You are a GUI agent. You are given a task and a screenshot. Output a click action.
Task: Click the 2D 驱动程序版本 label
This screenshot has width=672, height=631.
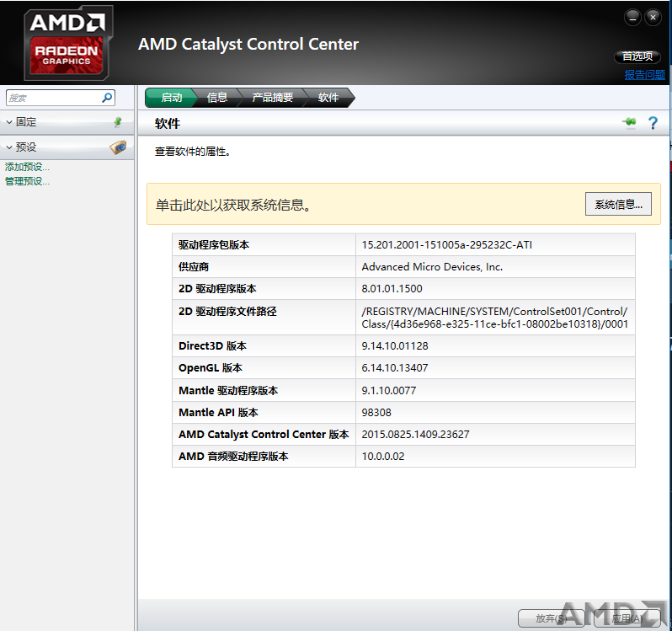tap(217, 288)
